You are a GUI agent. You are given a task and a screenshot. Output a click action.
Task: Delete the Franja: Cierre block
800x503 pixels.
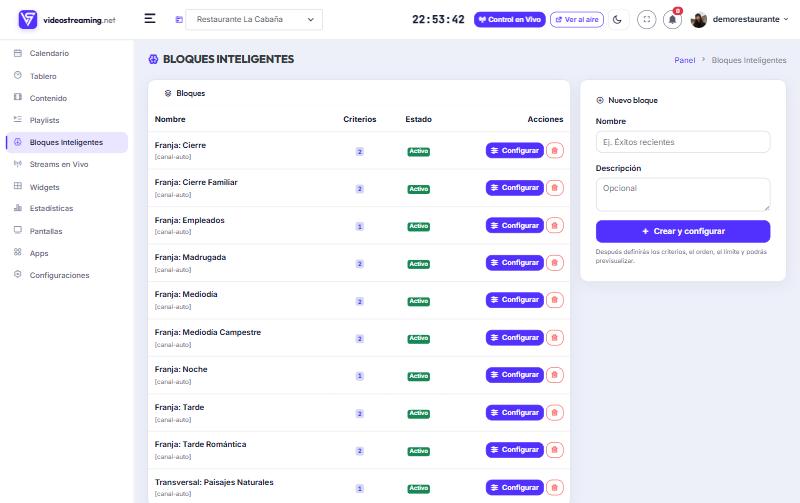coord(555,150)
